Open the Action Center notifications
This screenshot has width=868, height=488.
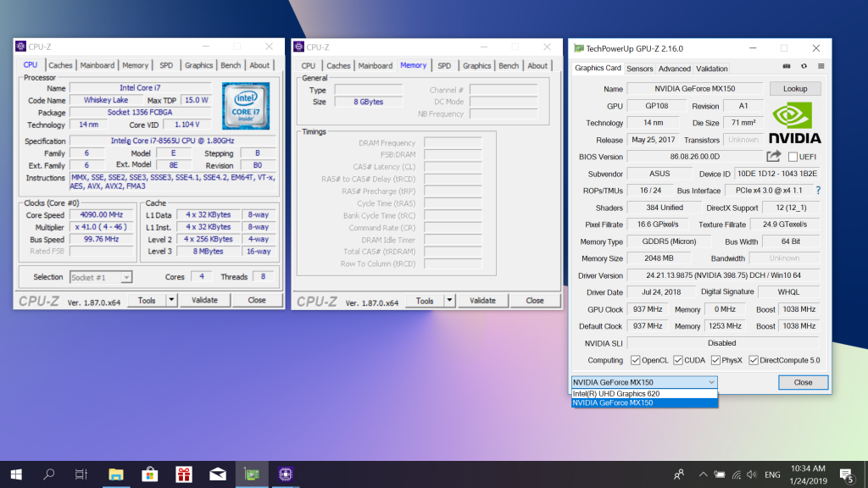tap(847, 474)
